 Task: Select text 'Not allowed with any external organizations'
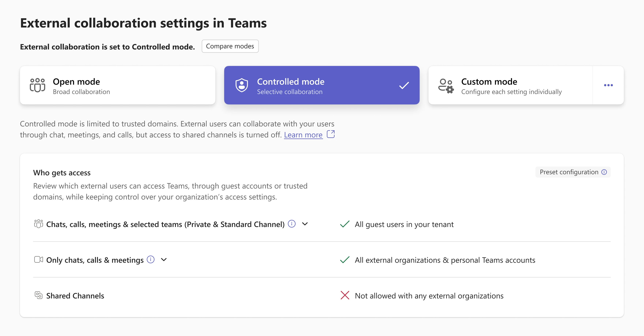(x=429, y=296)
